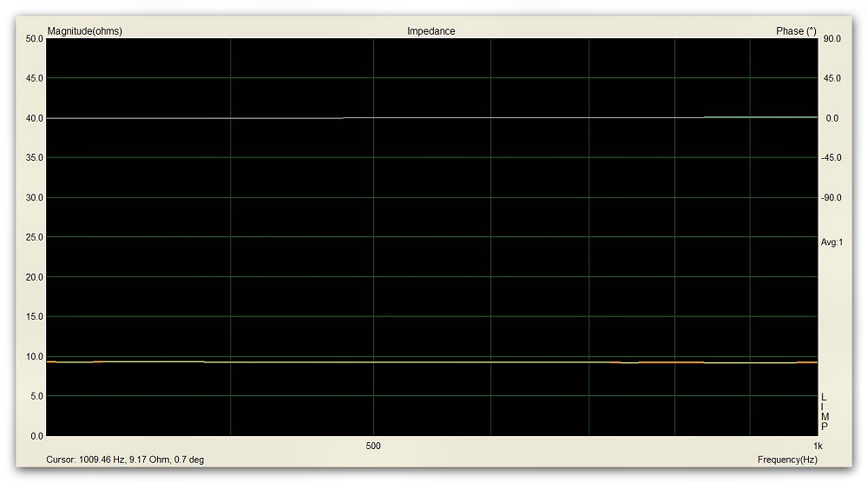The height and width of the screenshot is (483, 868).
Task: Click the vertical LIMP label
Action: point(825,412)
